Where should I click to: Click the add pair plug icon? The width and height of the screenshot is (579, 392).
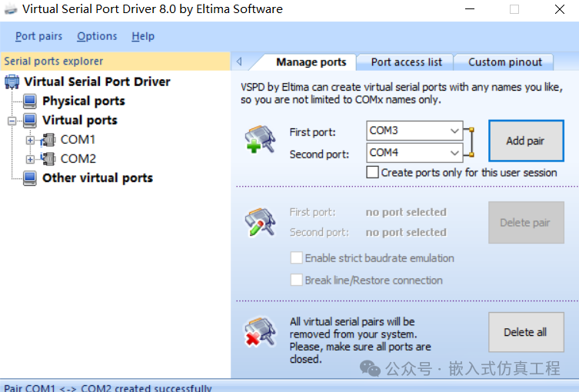(x=261, y=139)
